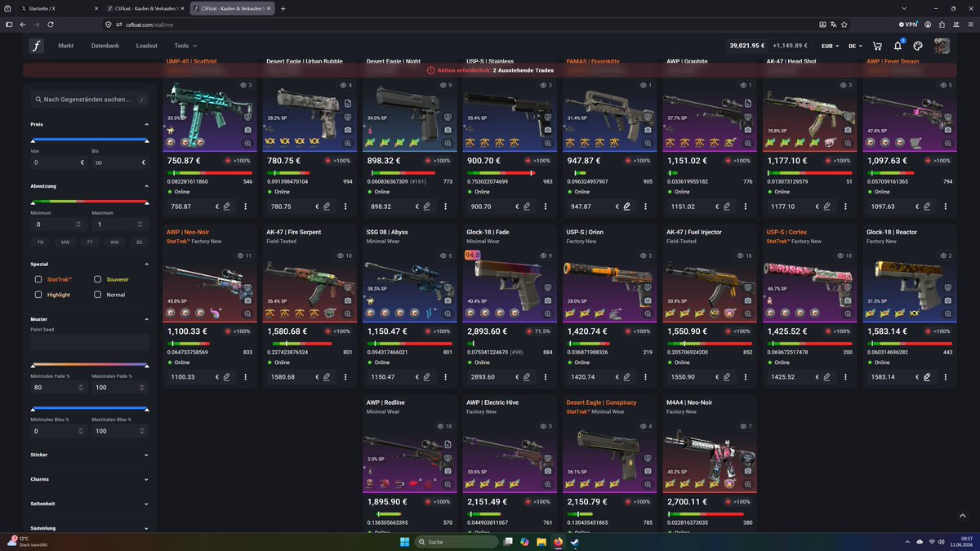This screenshot has height=551, width=980.
Task: Open more options for Glock-18 Fade listing
Action: coord(545,377)
